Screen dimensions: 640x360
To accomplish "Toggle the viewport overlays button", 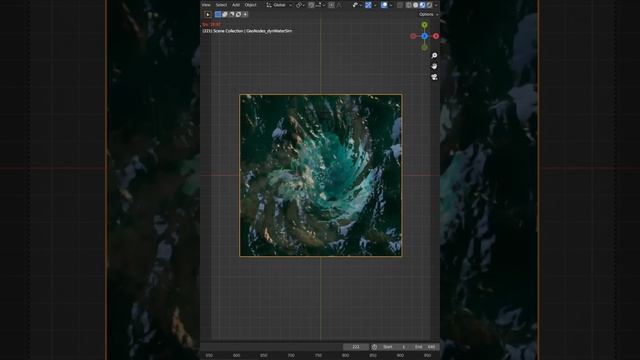I will tap(384, 5).
